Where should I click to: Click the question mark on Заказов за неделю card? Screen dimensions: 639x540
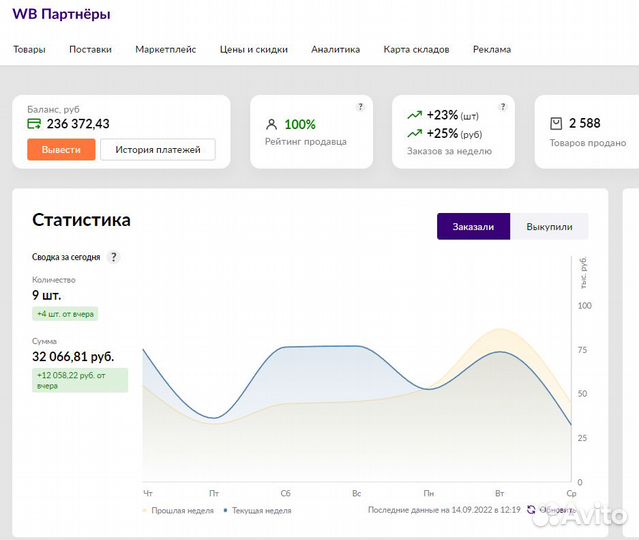coord(503,107)
